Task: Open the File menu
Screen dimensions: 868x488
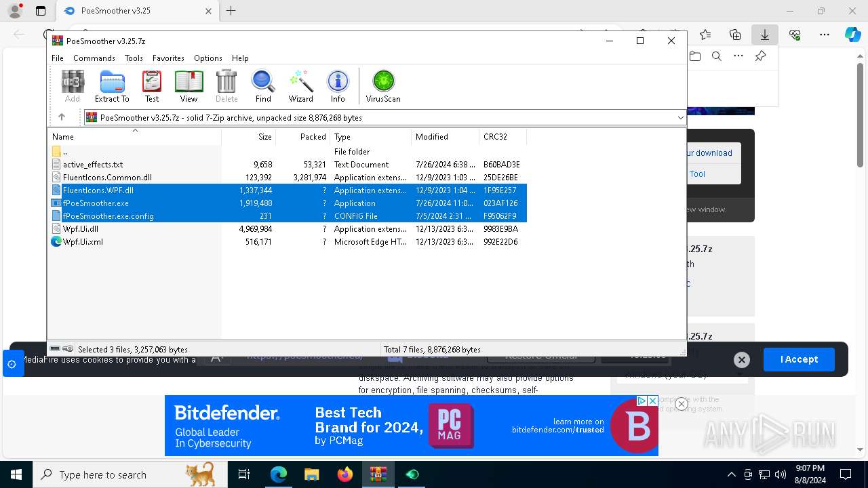Action: click(58, 58)
